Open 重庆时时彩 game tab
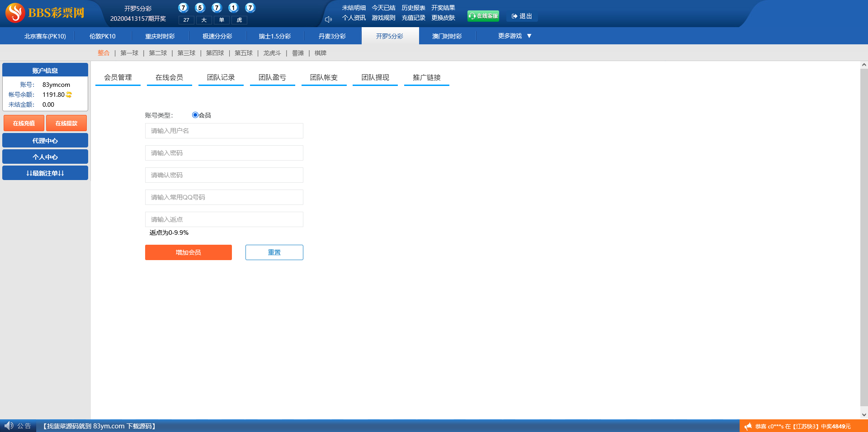Viewport: 868px width, 432px height. click(160, 36)
